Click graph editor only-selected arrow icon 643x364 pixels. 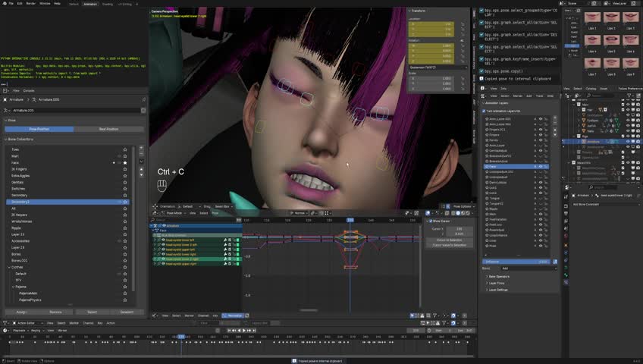[412, 315]
